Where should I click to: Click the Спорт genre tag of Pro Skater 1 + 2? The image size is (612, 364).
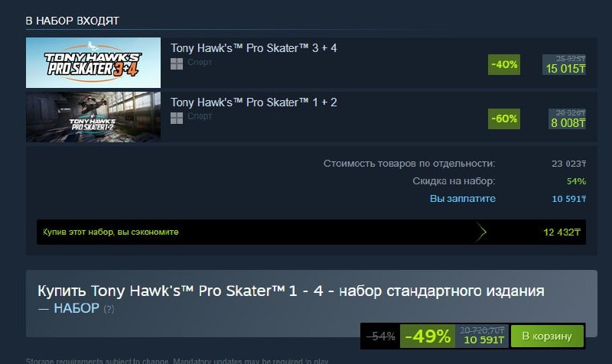[200, 116]
